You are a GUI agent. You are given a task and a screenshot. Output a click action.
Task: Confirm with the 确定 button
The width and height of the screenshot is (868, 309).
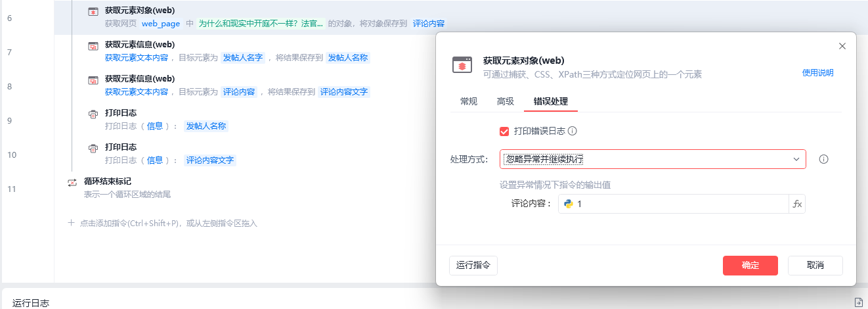[750, 266]
